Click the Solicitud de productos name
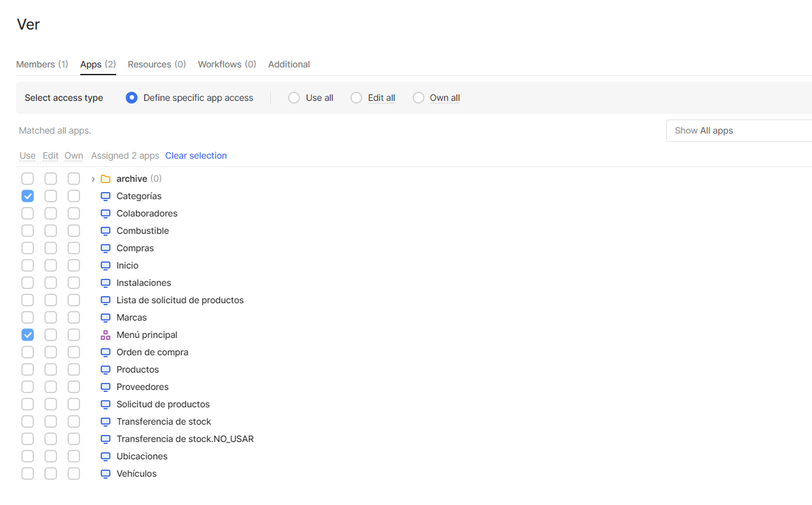 (x=163, y=404)
